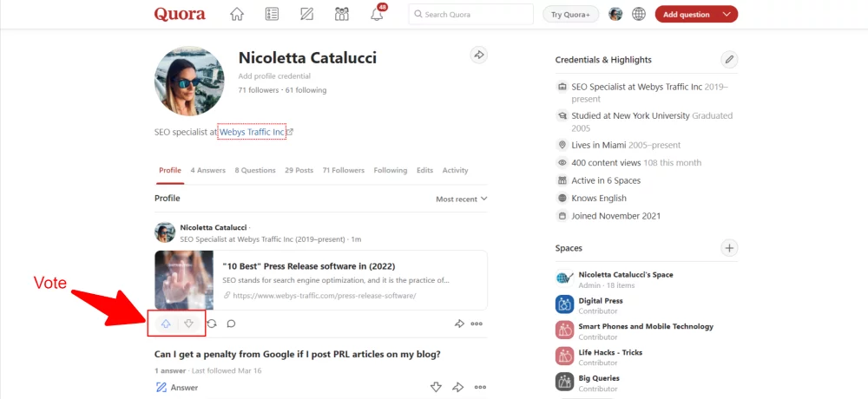Open the Big Queries space icon
This screenshot has width=868, height=399.
point(564,382)
